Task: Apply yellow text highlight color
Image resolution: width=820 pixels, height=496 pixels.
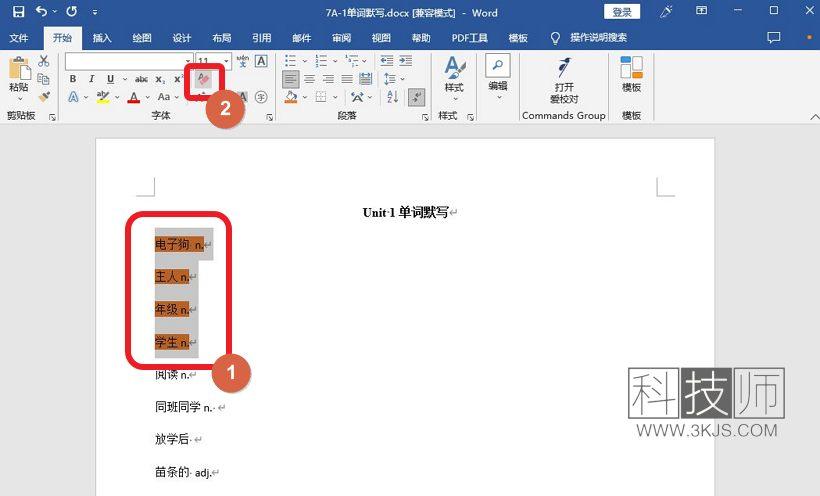Action: pos(103,97)
